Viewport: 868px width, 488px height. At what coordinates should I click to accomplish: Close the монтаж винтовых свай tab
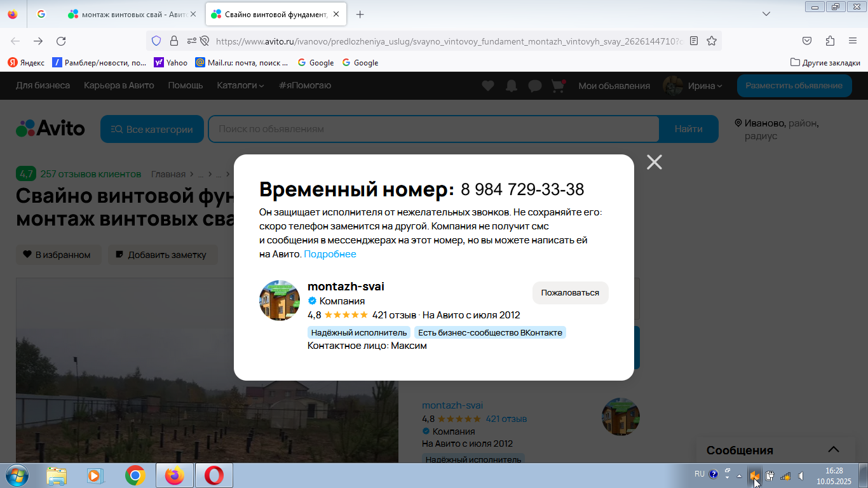193,14
